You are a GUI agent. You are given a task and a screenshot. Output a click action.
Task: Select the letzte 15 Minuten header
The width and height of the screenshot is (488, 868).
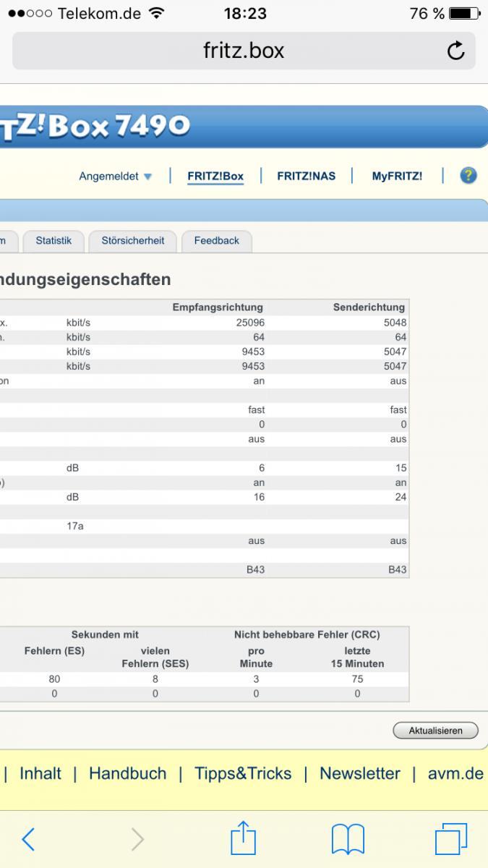click(357, 657)
